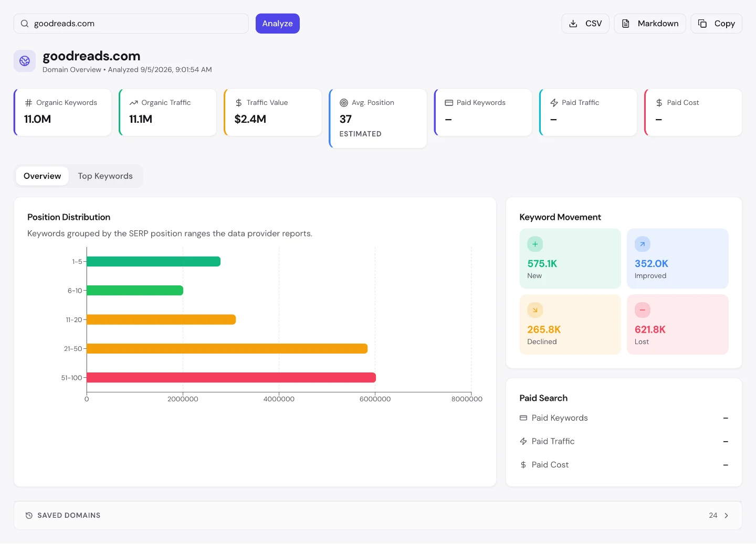The height and width of the screenshot is (544, 756).
Task: Click the lightning icon in Paid Search Paid Traffic row
Action: tap(523, 441)
